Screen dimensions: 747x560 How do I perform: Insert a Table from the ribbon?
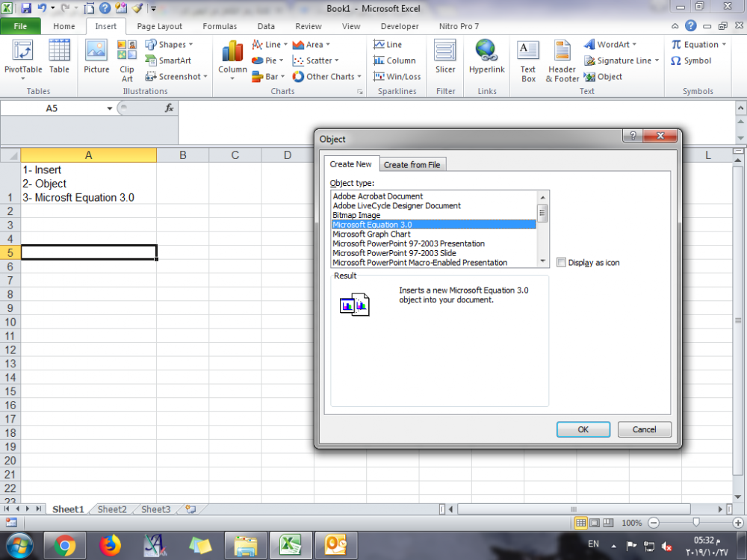pos(59,57)
